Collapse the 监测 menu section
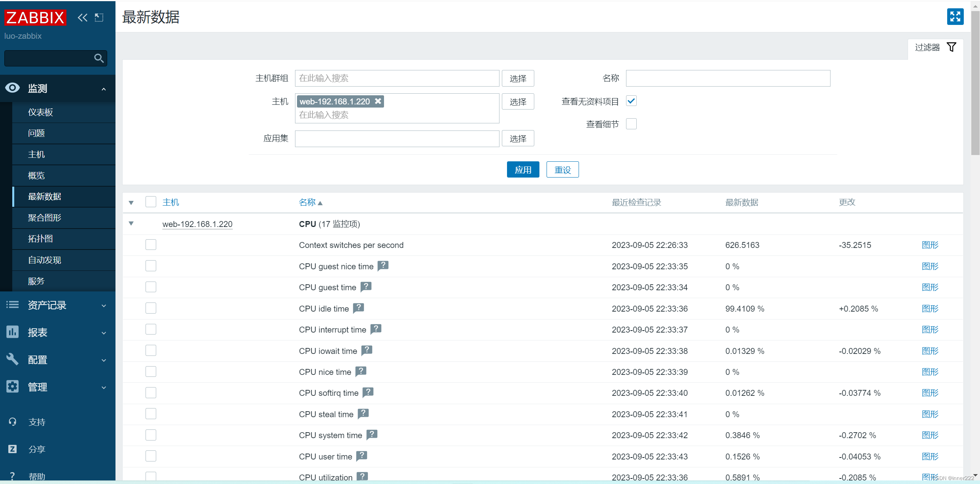 pyautogui.click(x=104, y=89)
